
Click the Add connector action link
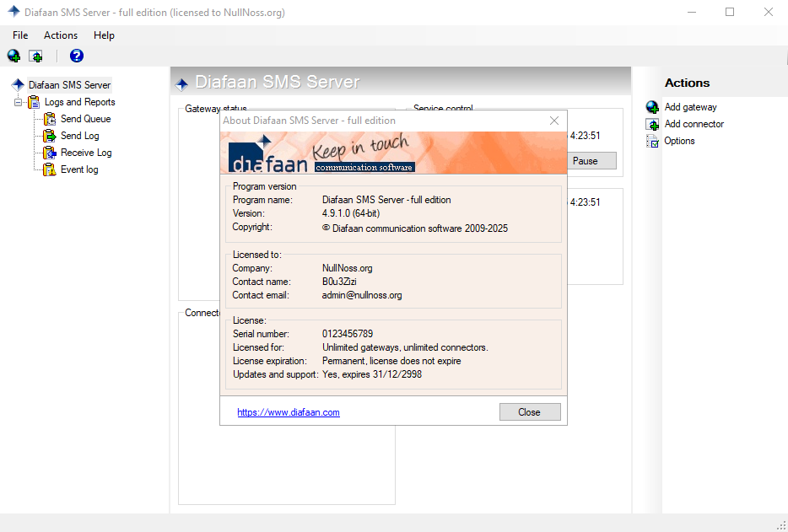click(694, 124)
